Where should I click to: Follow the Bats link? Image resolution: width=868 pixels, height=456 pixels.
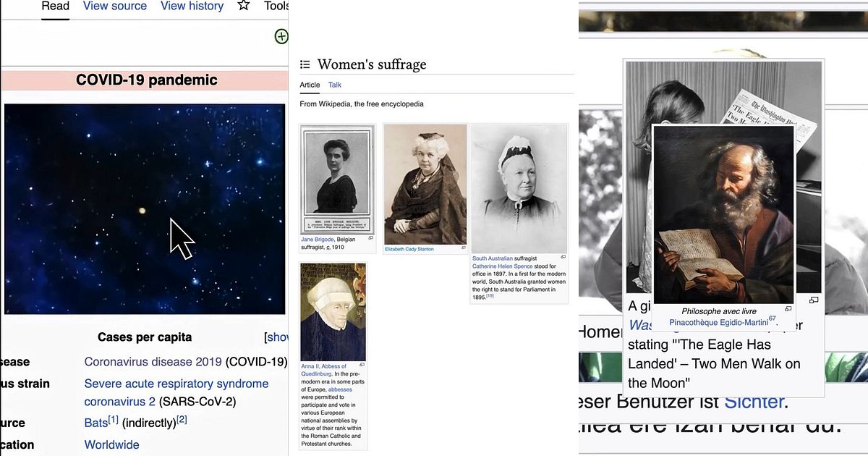[95, 422]
